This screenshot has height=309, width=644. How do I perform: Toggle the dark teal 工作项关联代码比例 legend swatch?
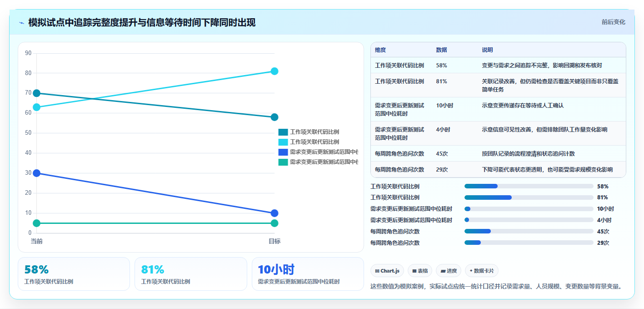(283, 132)
